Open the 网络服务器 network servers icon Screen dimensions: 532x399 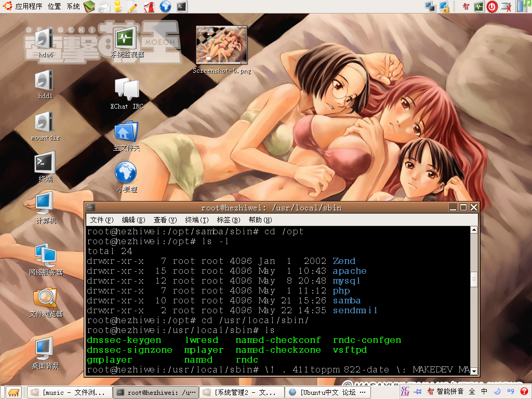pos(46,260)
